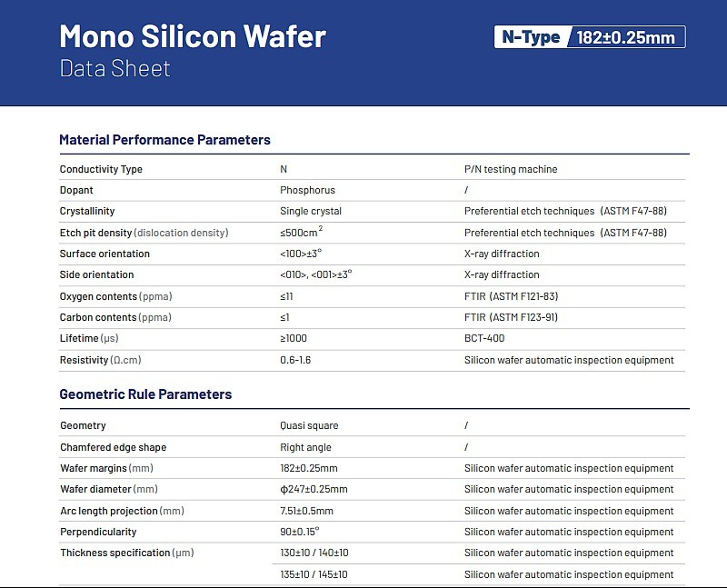Select the Mono Silicon Wafer title
This screenshot has width=727, height=588.
pyautogui.click(x=193, y=36)
